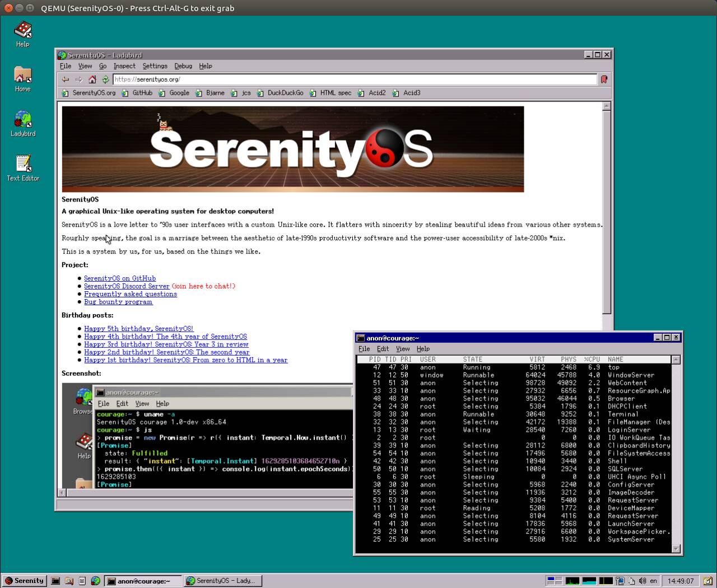The image size is (717, 588).
Task: Open Ladybird's File menu
Action: [x=66, y=66]
